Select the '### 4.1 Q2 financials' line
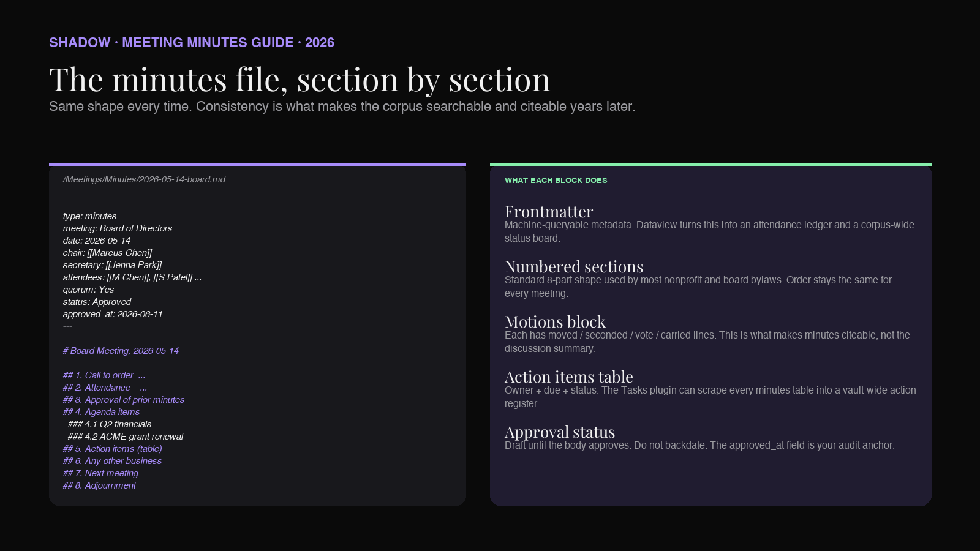This screenshot has height=551, width=980. (x=110, y=424)
